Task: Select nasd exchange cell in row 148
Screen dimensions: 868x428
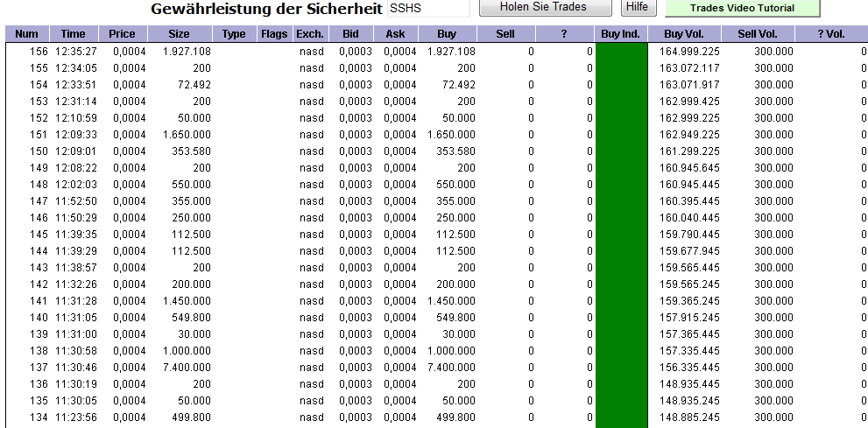Action: click(312, 184)
